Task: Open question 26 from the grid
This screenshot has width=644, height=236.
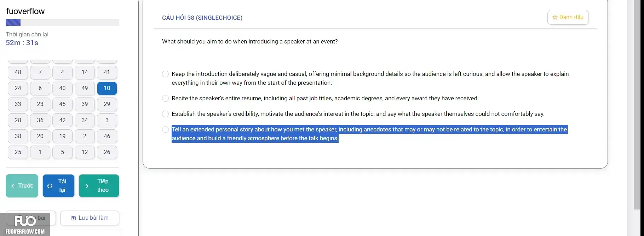Action: coord(107,152)
